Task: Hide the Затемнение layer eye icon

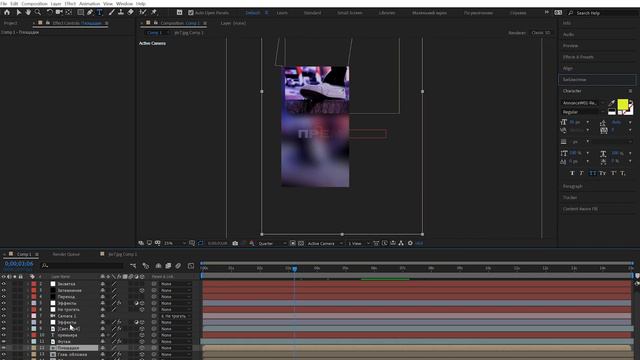Action: tap(4, 290)
